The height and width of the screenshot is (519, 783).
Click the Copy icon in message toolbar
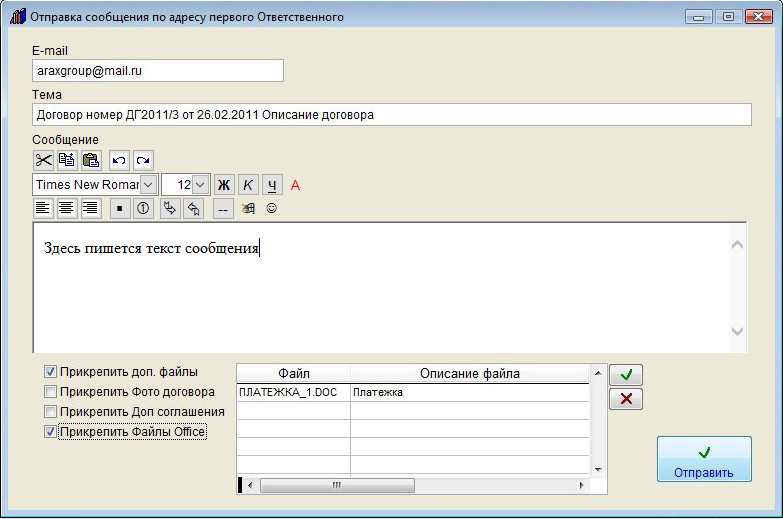coord(67,160)
